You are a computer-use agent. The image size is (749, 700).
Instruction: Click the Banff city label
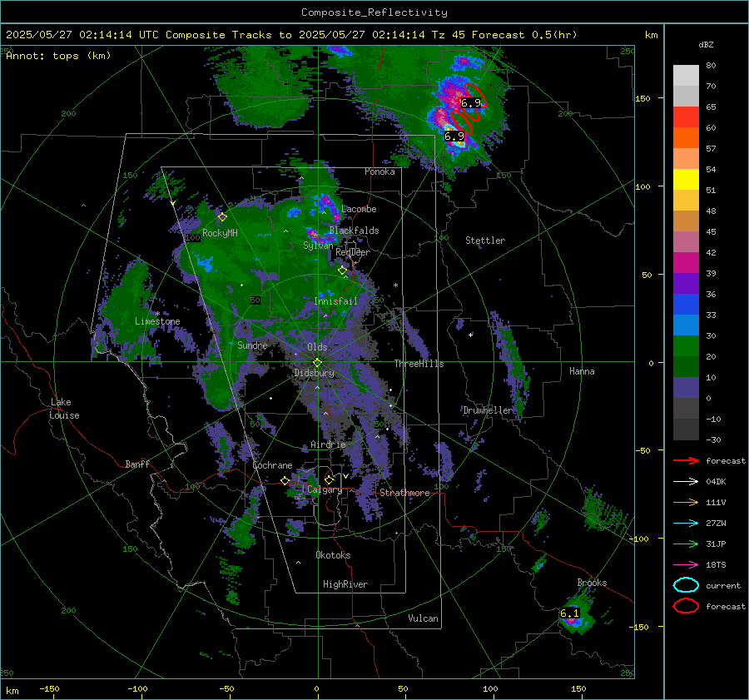(x=137, y=464)
